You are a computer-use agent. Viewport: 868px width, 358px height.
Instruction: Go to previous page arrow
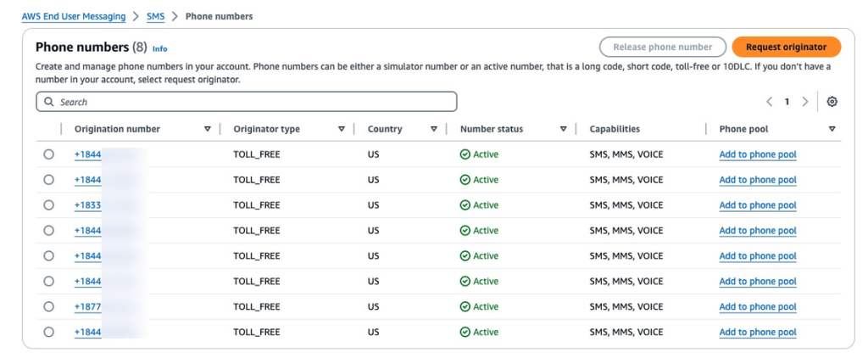[x=769, y=102]
